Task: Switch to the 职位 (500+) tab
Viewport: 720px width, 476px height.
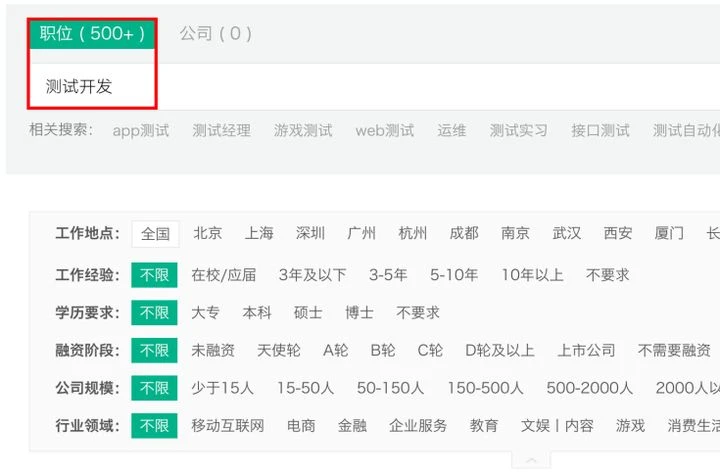Action: pyautogui.click(x=92, y=33)
